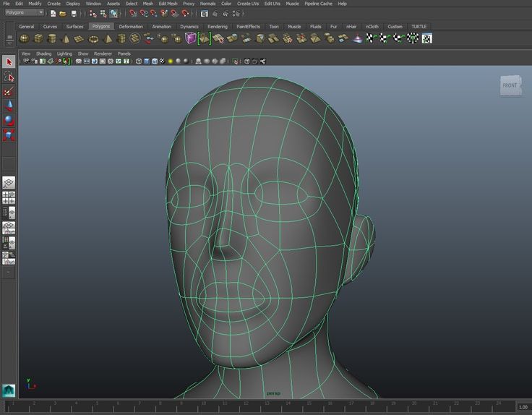Create a polygon cube from the shelf
The image size is (532, 415).
point(38,38)
